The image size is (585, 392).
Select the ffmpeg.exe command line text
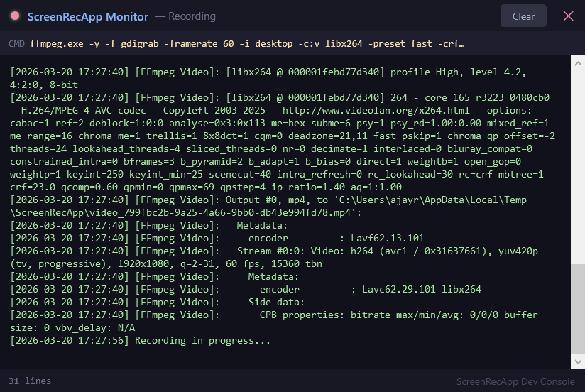247,44
